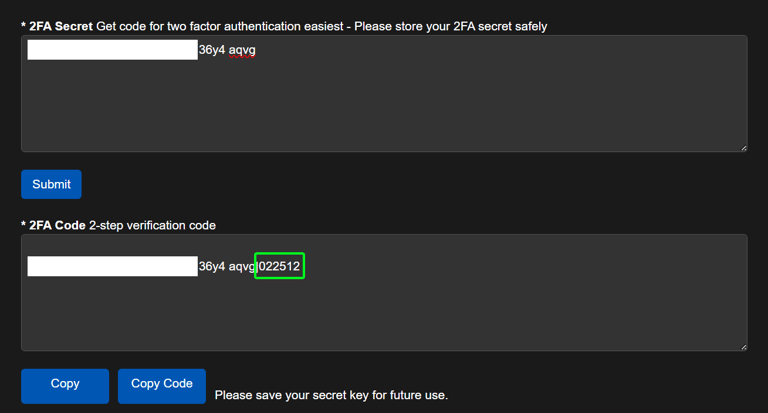Click the asterisk before 2FA Code

(23, 225)
